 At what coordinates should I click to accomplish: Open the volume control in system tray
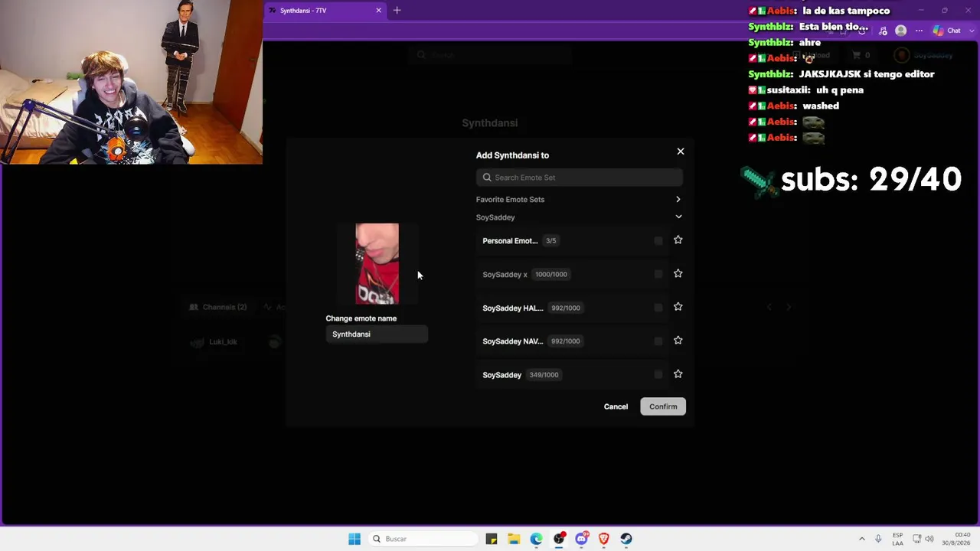pyautogui.click(x=930, y=539)
